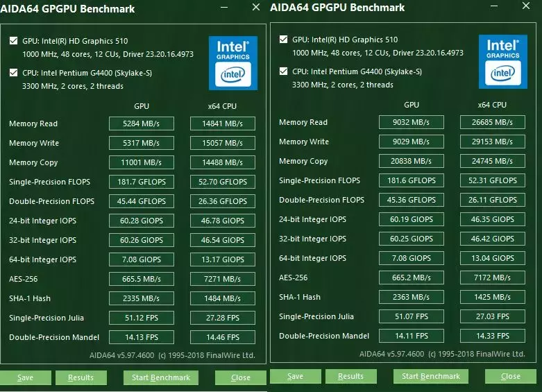The width and height of the screenshot is (542, 392).
Task: Select GPU Memory Read 9032 MB/s cell
Action: pyautogui.click(x=412, y=122)
